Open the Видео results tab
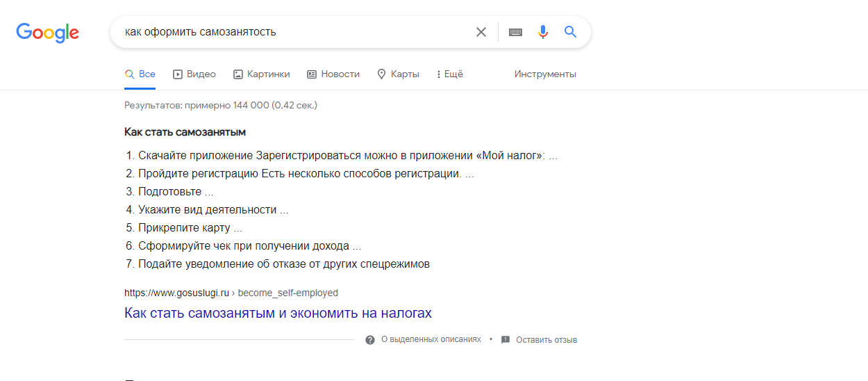This screenshot has height=381, width=868. 201,74
